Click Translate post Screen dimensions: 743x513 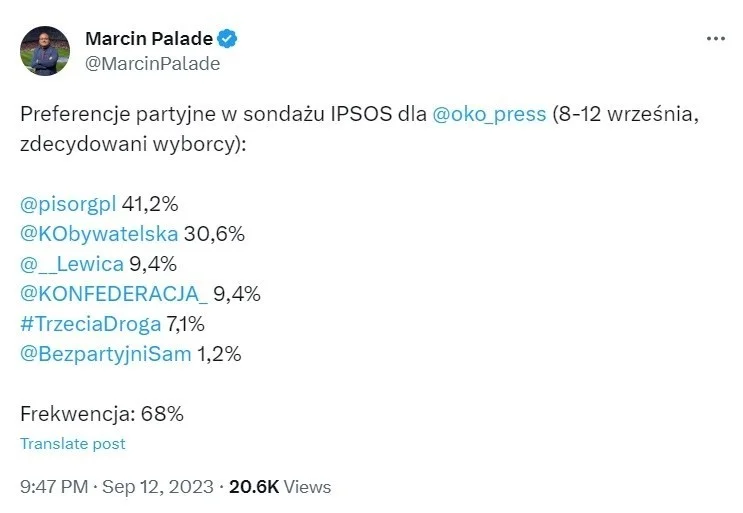pyautogui.click(x=73, y=444)
